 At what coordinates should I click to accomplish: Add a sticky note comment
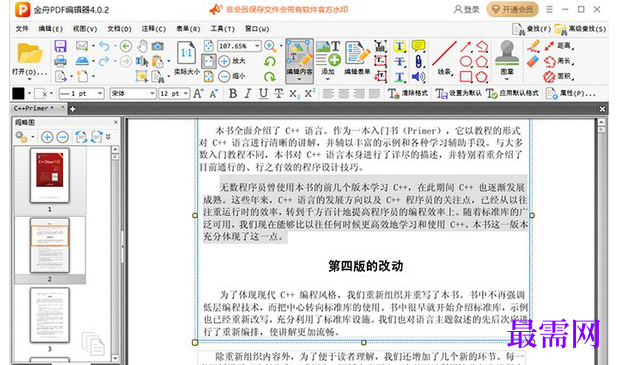tap(418, 46)
